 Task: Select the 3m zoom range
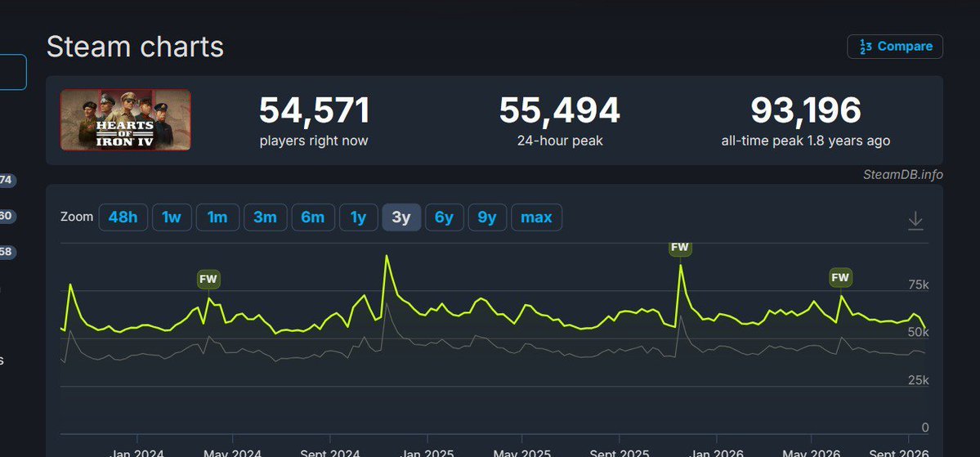click(265, 217)
